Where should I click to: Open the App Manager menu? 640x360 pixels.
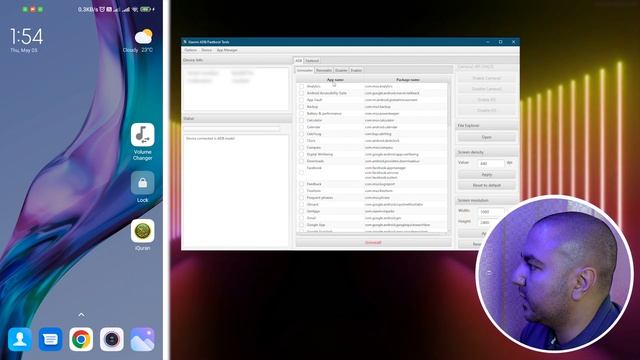227,50
